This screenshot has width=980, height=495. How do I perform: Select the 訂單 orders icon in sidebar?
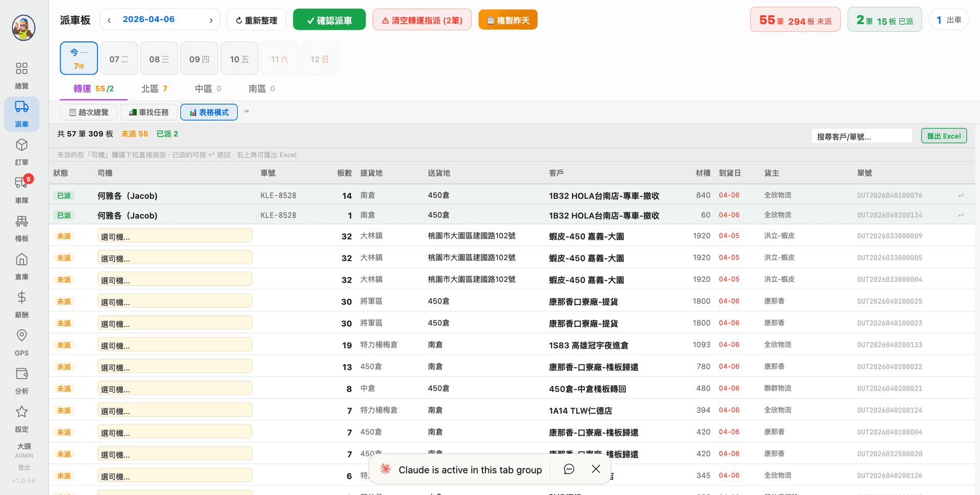pos(21,152)
